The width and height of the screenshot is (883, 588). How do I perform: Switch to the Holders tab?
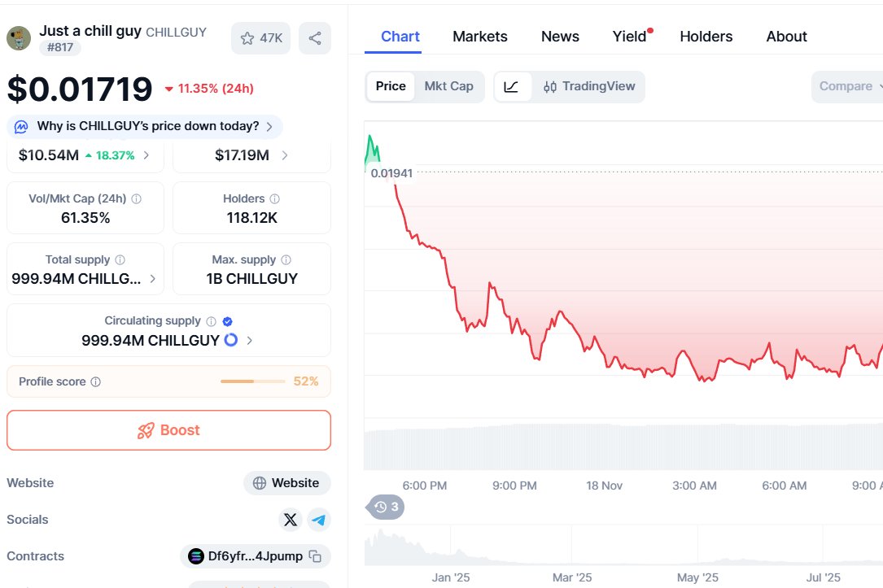point(706,37)
